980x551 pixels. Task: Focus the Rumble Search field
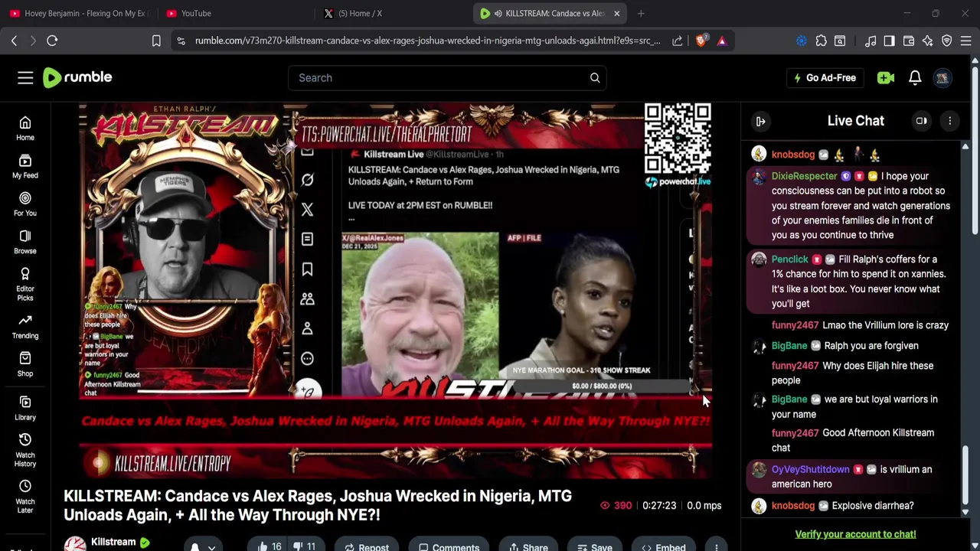[x=448, y=77]
